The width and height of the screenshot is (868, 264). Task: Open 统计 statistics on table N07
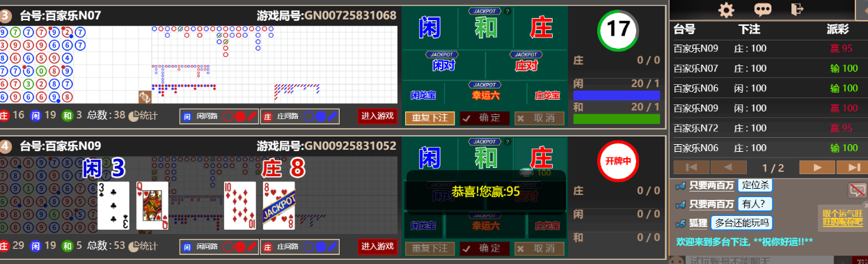click(x=143, y=116)
